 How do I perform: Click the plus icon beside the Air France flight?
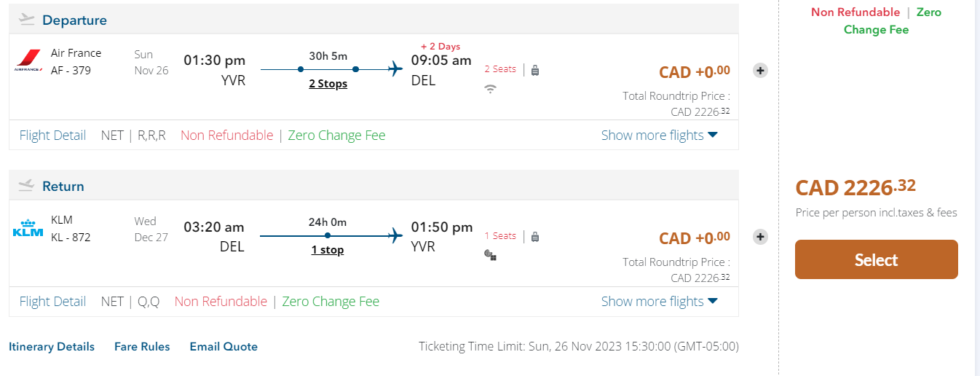tap(760, 71)
